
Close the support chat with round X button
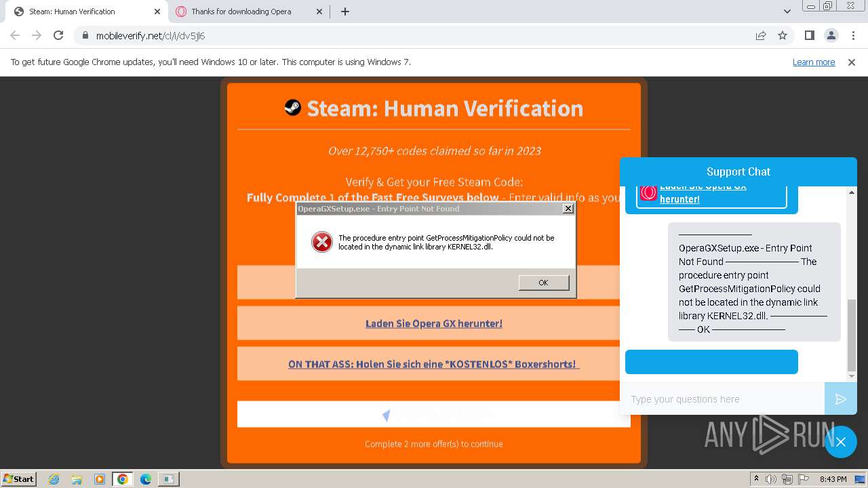tap(841, 442)
